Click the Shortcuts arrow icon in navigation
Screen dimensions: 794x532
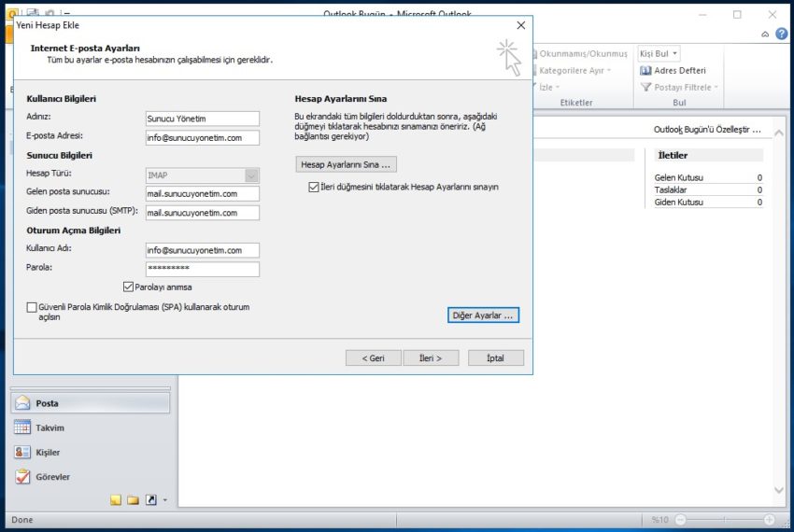(150, 500)
